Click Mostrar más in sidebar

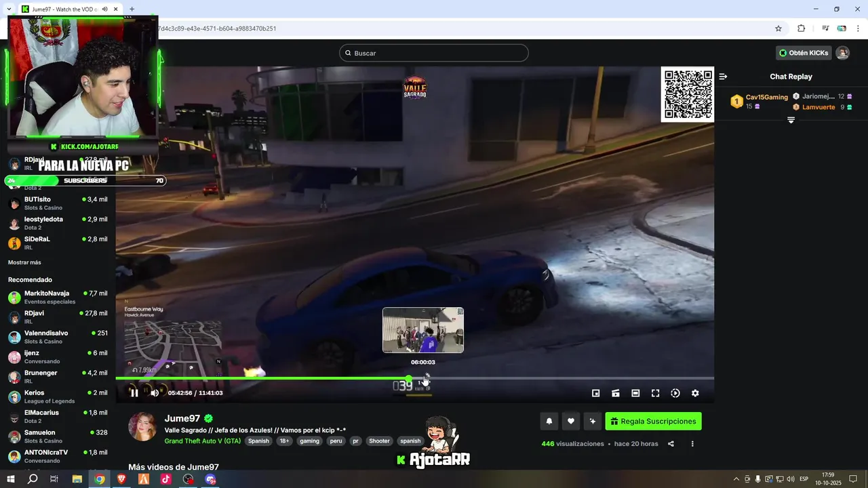pos(24,262)
